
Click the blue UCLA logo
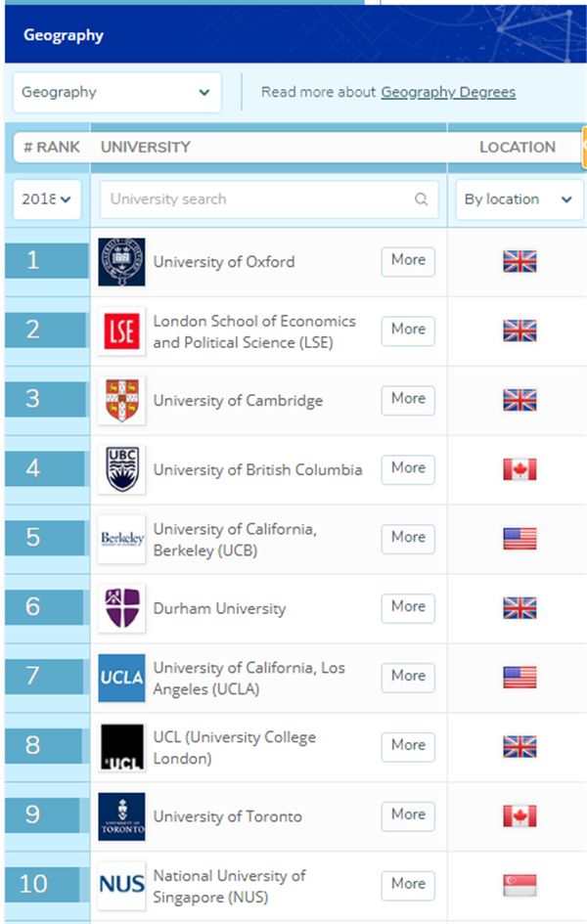[121, 678]
